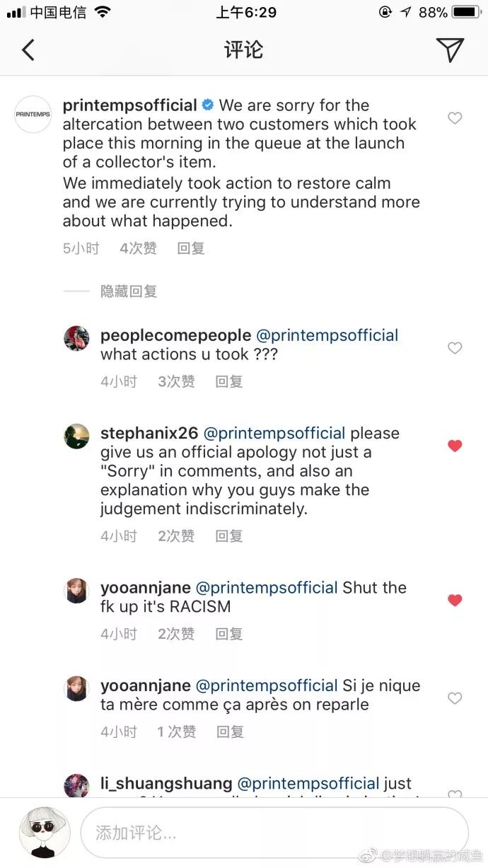Tap the 添加评论 comment input field
Screen dimensions: 488x868
tap(274, 833)
